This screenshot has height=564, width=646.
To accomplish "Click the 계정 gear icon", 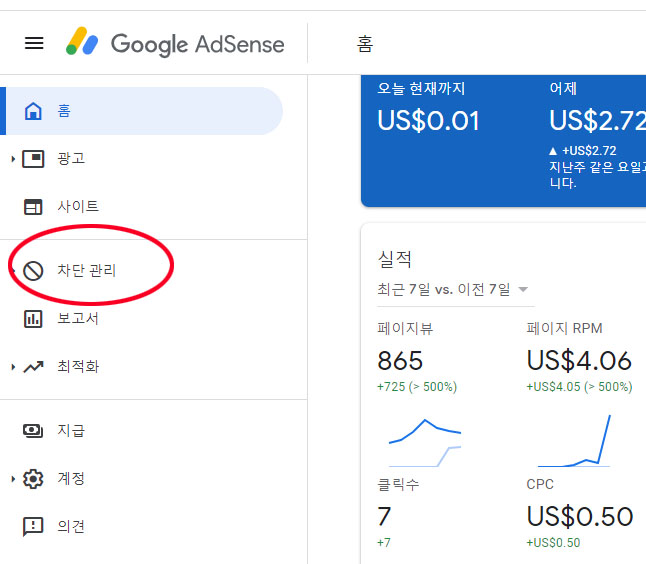I will [x=33, y=479].
